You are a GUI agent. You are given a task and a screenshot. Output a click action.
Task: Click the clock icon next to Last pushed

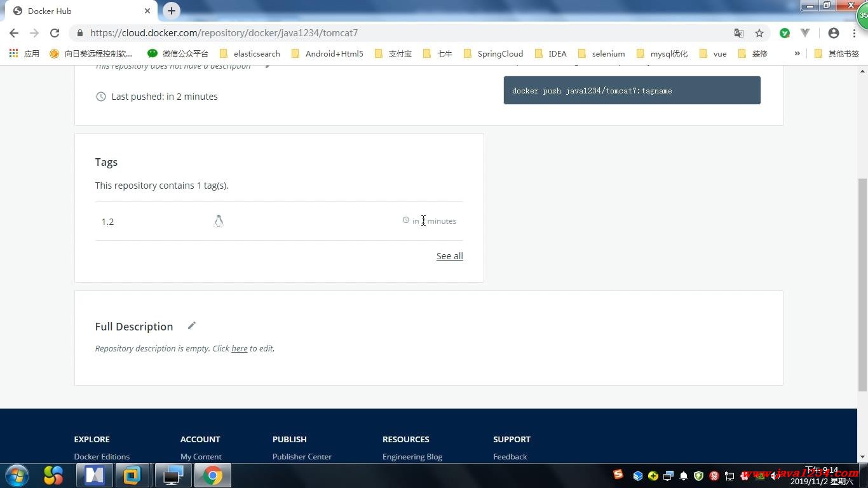pyautogui.click(x=100, y=97)
